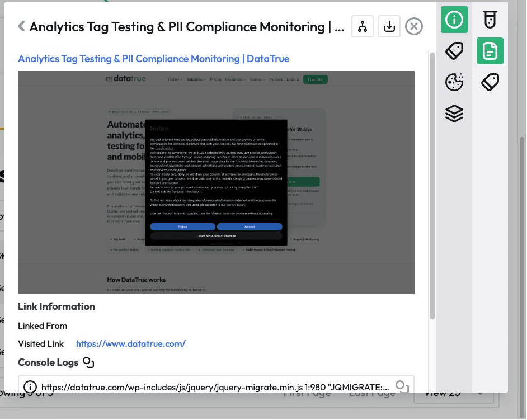
Task: Open the tags icon in left sidebar column
Action: point(454,51)
